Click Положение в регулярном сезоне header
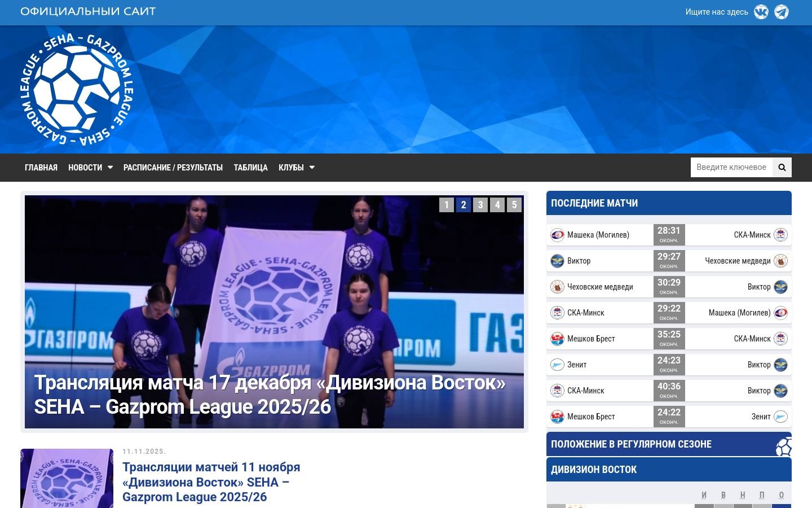This screenshot has height=508, width=812. 669,444
